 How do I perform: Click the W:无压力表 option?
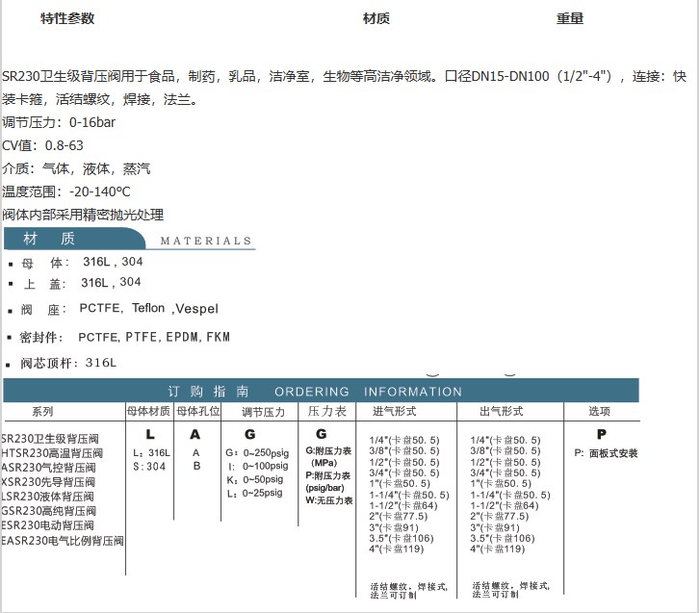point(329,500)
